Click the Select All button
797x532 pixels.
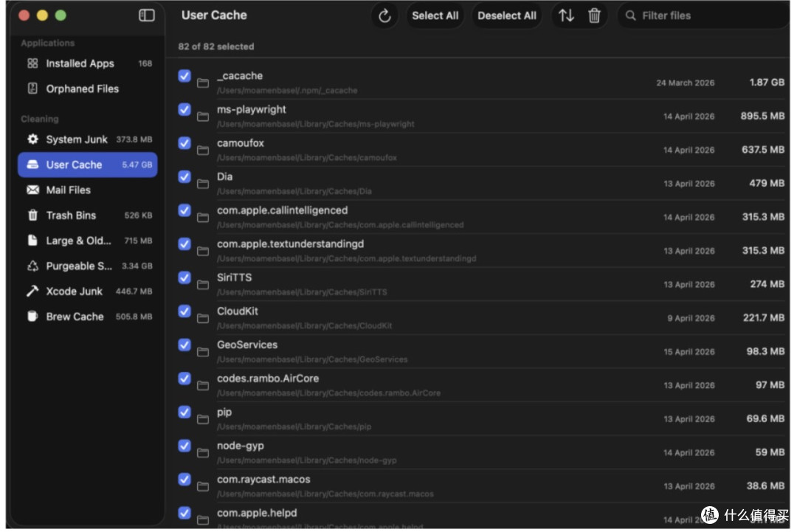pyautogui.click(x=435, y=15)
